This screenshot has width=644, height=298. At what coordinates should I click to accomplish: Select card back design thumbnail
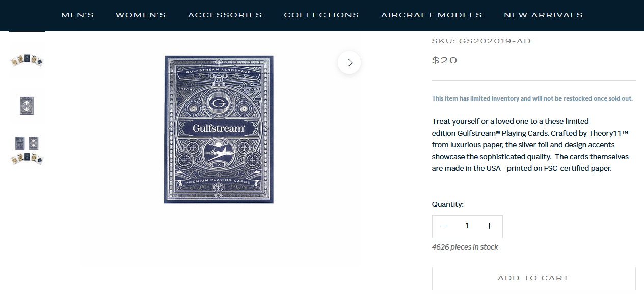pyautogui.click(x=27, y=106)
